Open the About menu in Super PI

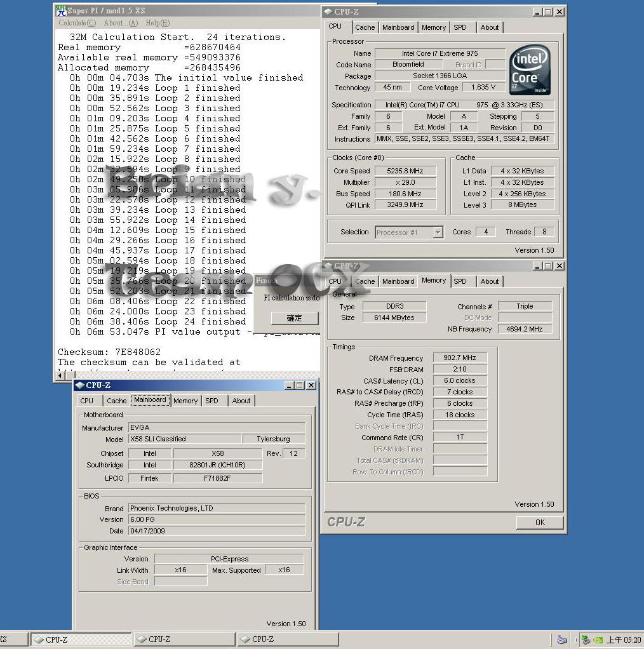tap(121, 23)
